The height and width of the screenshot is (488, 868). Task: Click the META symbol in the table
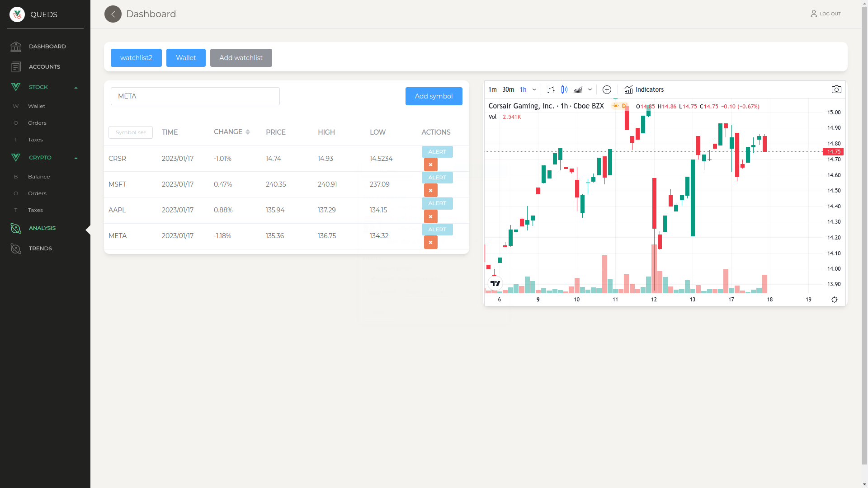[118, 236]
